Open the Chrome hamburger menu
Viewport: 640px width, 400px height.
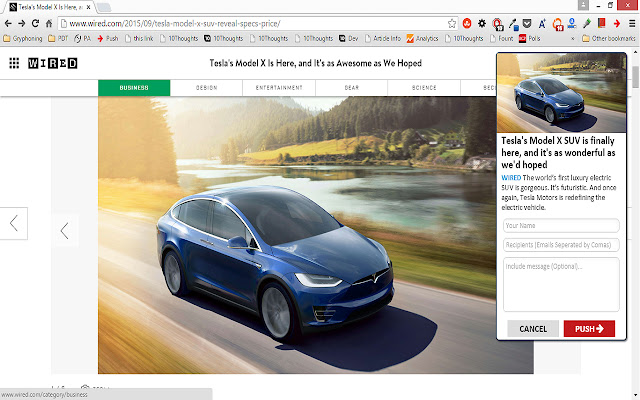point(632,24)
